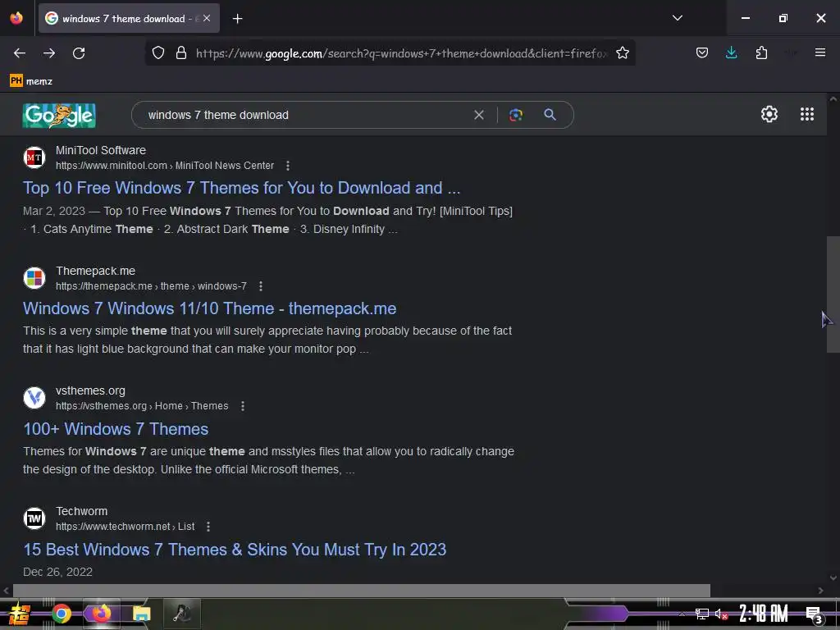Open network status tray icon
840x630 pixels.
pyautogui.click(x=702, y=614)
